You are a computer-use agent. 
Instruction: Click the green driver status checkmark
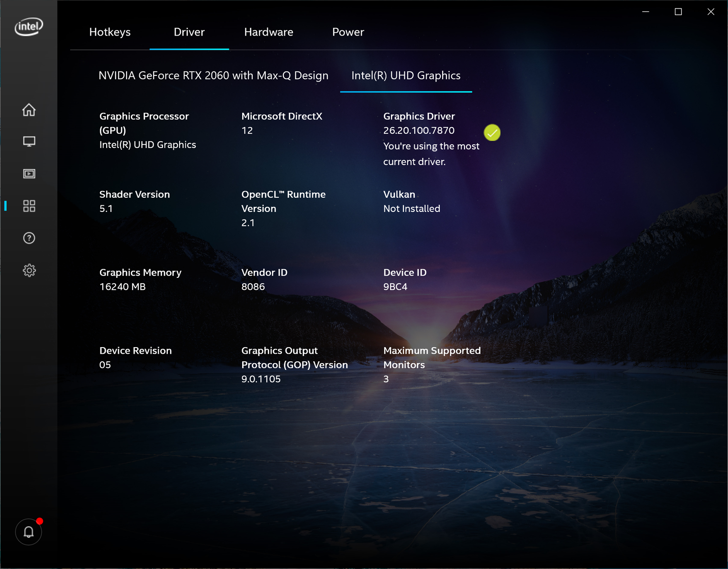492,133
